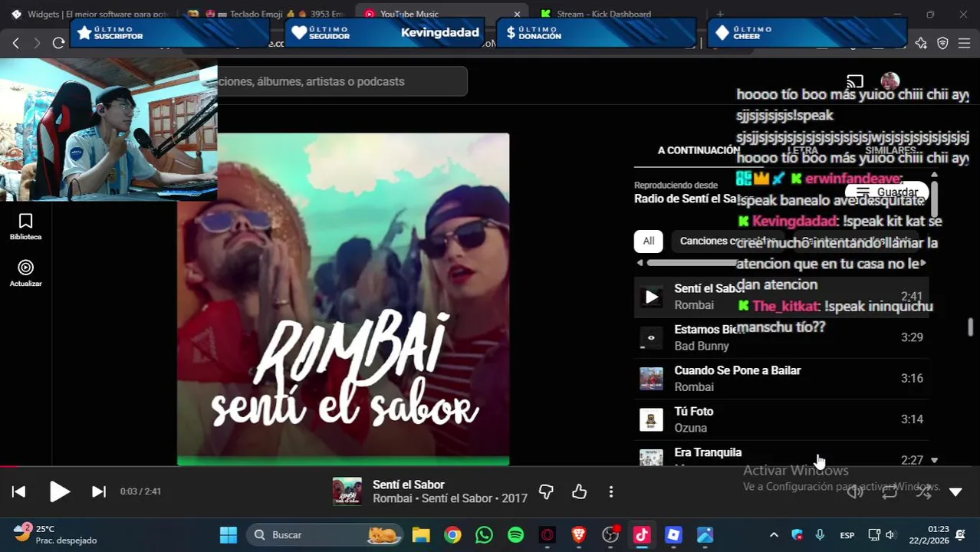Open Google Chrome from the taskbar

pos(452,535)
